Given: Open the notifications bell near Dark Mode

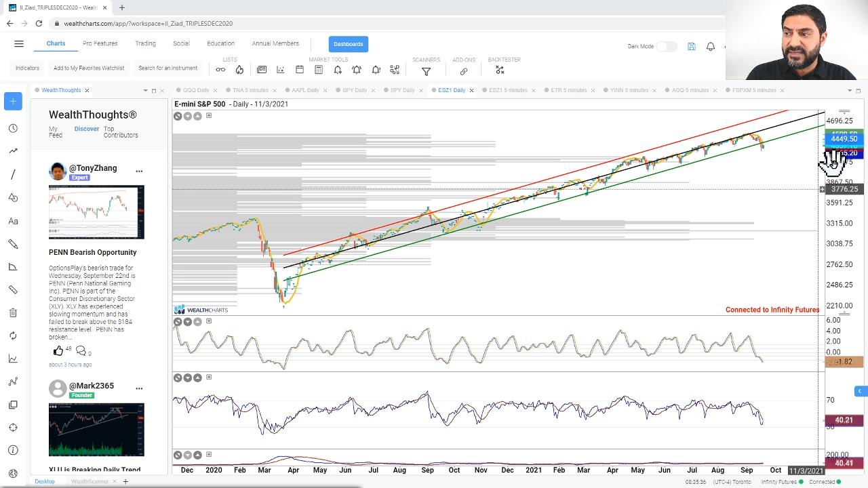Looking at the screenshot, I should (710, 47).
